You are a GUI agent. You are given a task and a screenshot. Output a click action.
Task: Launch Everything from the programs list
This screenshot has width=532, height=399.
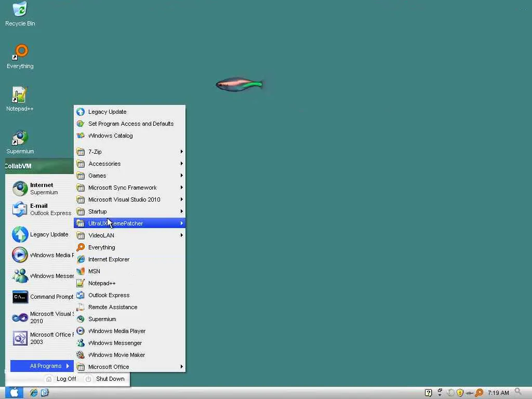pyautogui.click(x=129, y=247)
